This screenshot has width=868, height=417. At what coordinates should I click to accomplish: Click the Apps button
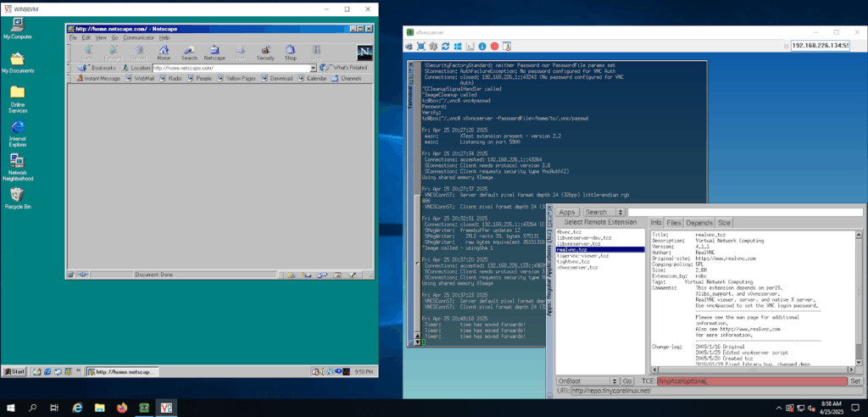[x=567, y=212]
